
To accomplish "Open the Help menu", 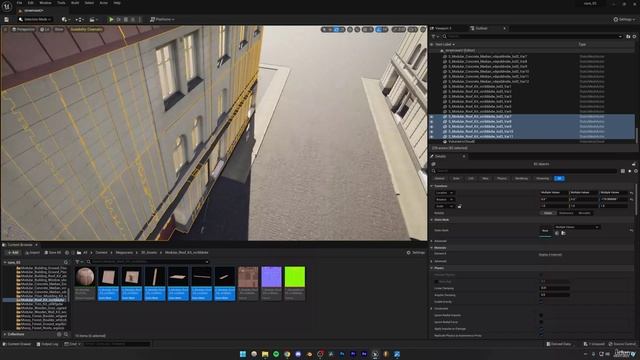I will pos(117,3).
